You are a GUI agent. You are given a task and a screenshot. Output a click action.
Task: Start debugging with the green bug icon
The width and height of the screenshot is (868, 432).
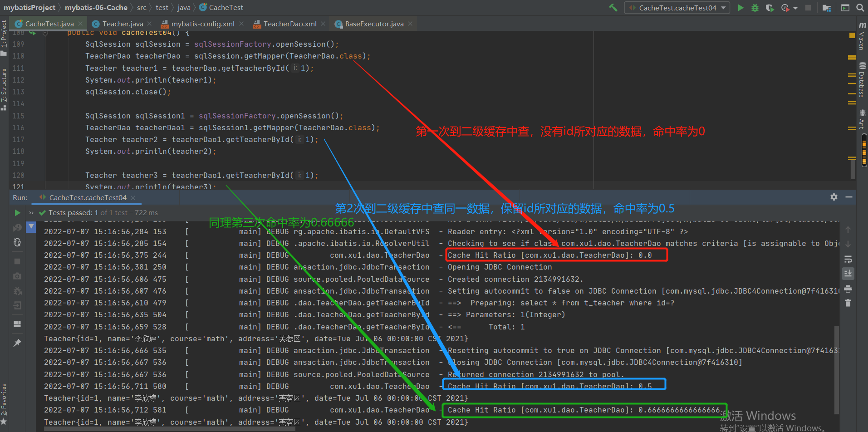755,8
